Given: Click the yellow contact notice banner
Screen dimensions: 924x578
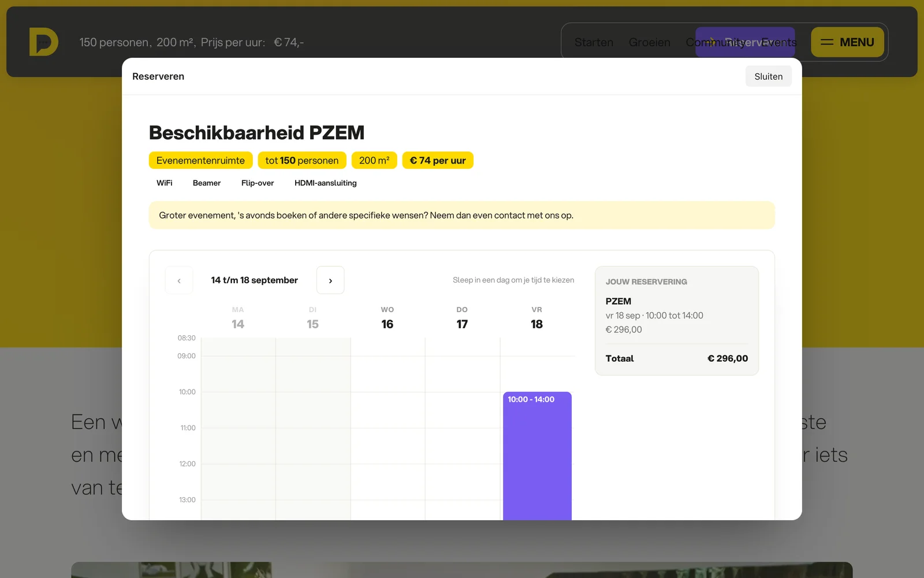Looking at the screenshot, I should coord(462,215).
